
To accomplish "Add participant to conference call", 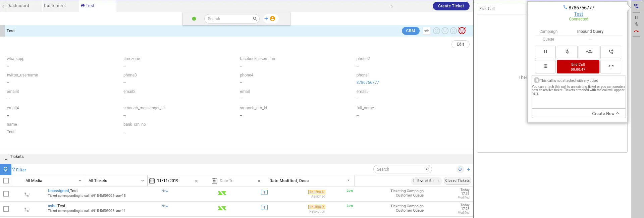I will (589, 52).
